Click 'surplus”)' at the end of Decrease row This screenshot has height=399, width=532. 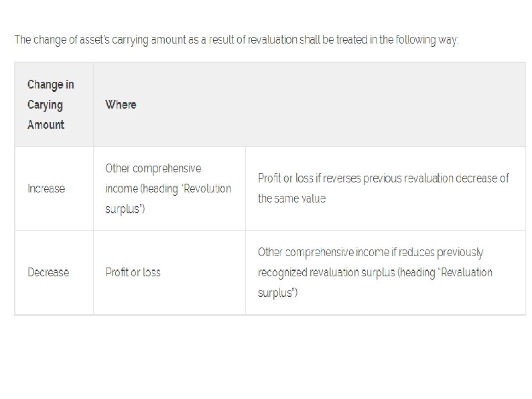pos(278,293)
